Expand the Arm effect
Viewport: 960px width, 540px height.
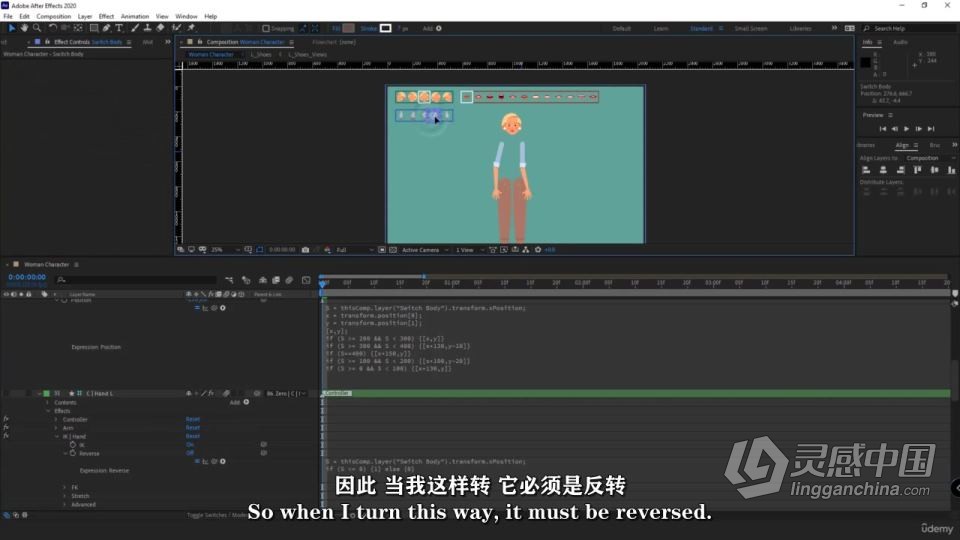point(56,428)
